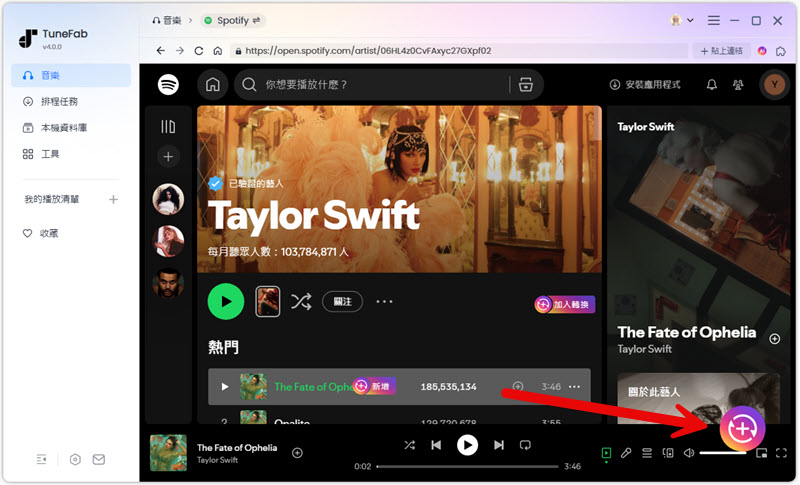
Task: Expand Your Library panel icon
Action: 168,126
